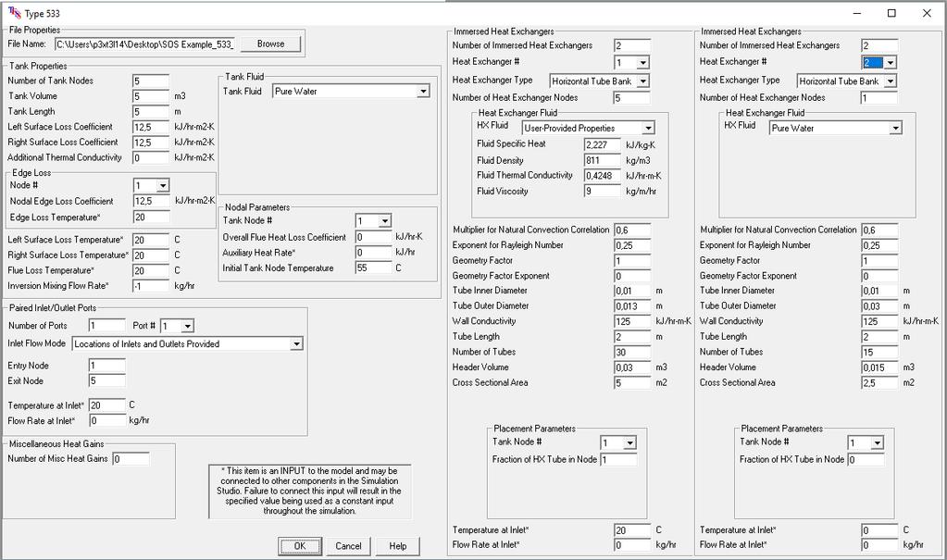The image size is (947, 560).
Task: Click Paired Inlet Temperature at Inlet field
Action: coord(106,405)
